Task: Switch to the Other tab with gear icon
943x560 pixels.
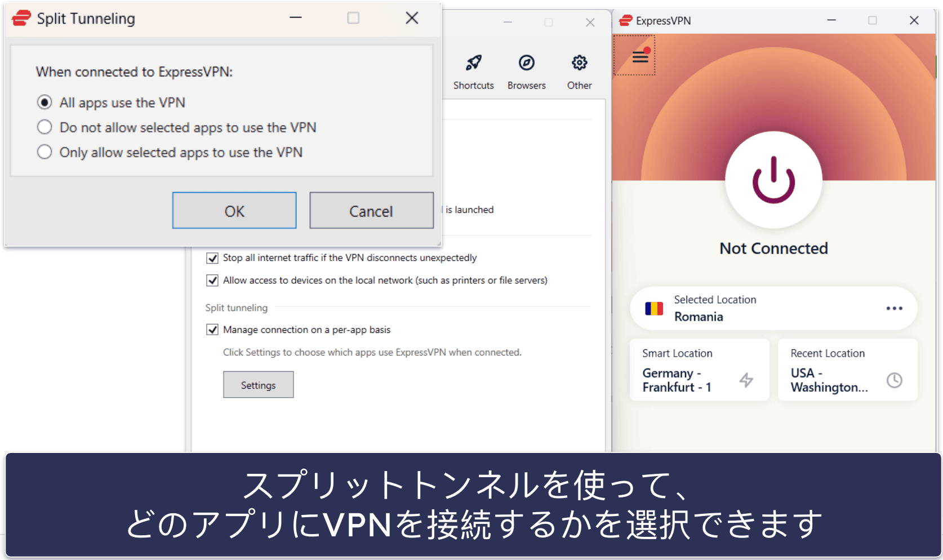Action: click(x=579, y=72)
